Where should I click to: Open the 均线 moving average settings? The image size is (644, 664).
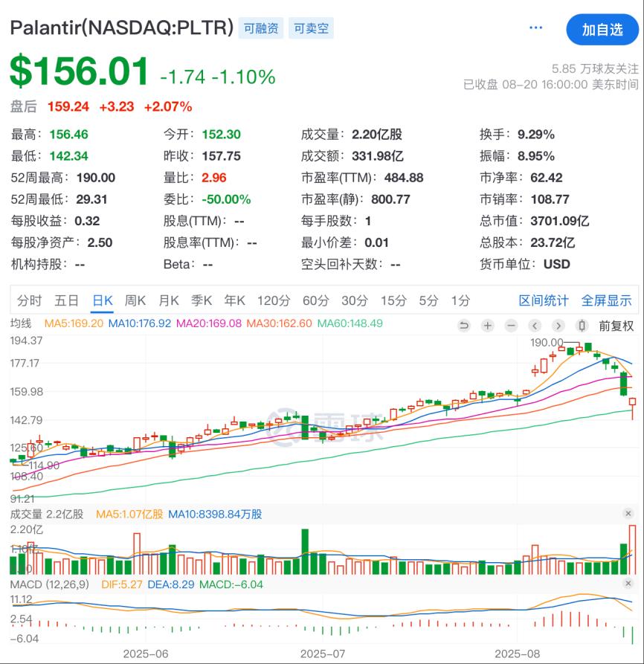(21, 323)
